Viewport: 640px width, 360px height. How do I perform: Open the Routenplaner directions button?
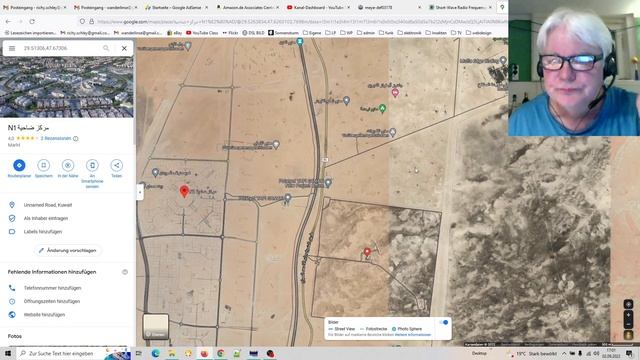pos(19,165)
